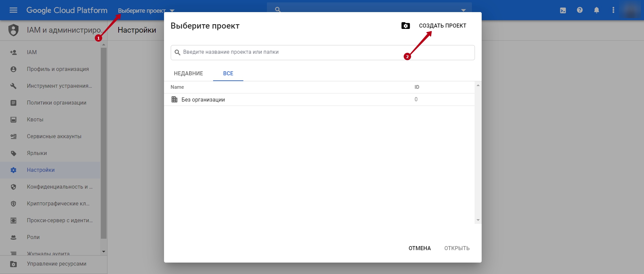Open Ярлыки sidebar item

50,153
